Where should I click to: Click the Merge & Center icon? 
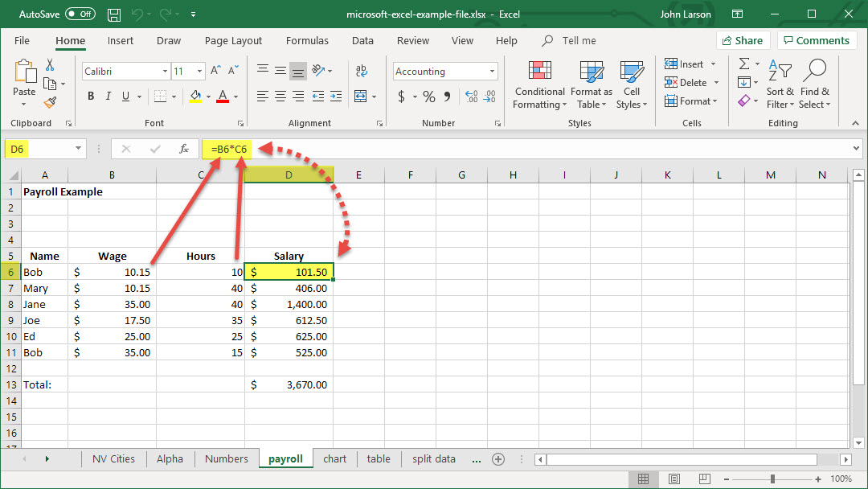click(x=361, y=97)
